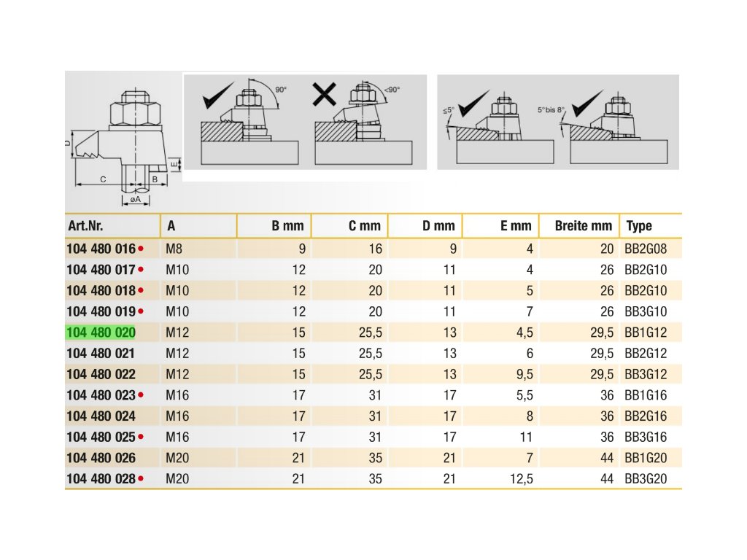Click type code BB1G16

click(x=646, y=395)
